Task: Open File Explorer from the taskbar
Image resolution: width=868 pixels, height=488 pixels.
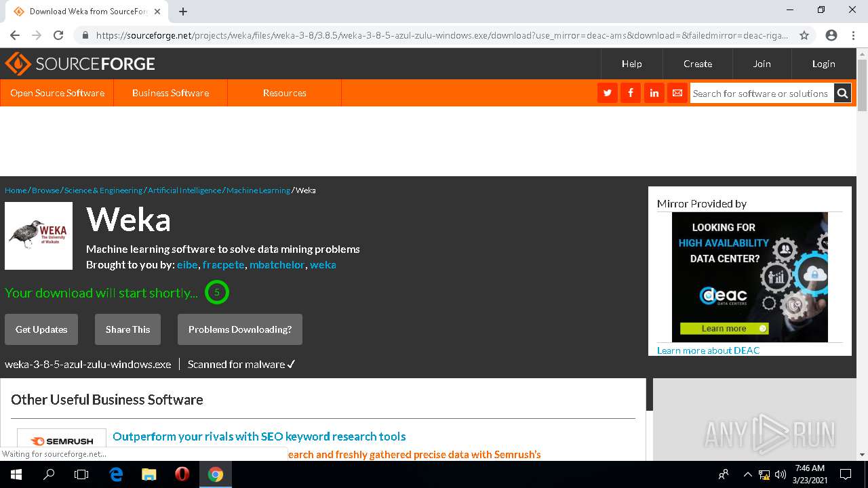Action: click(x=149, y=474)
